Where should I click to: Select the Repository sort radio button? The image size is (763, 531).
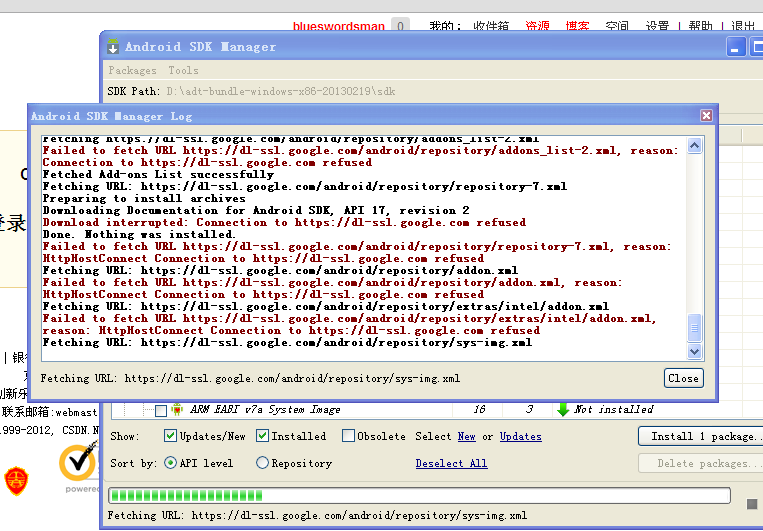point(262,462)
